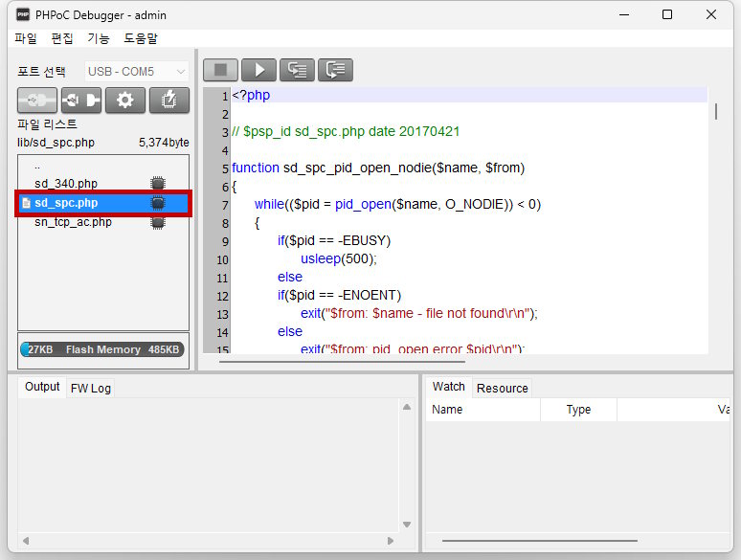Open device settings via the gear icon

125,101
